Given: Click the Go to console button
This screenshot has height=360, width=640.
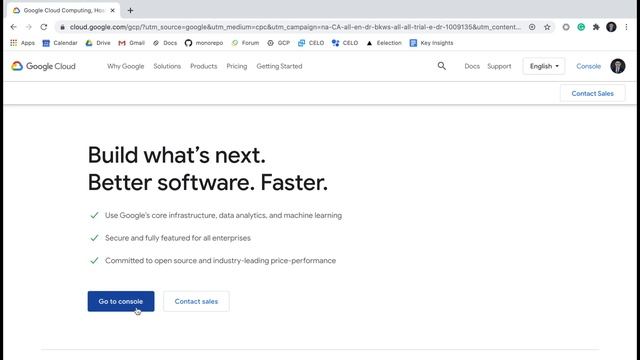Looking at the screenshot, I should coord(121,301).
